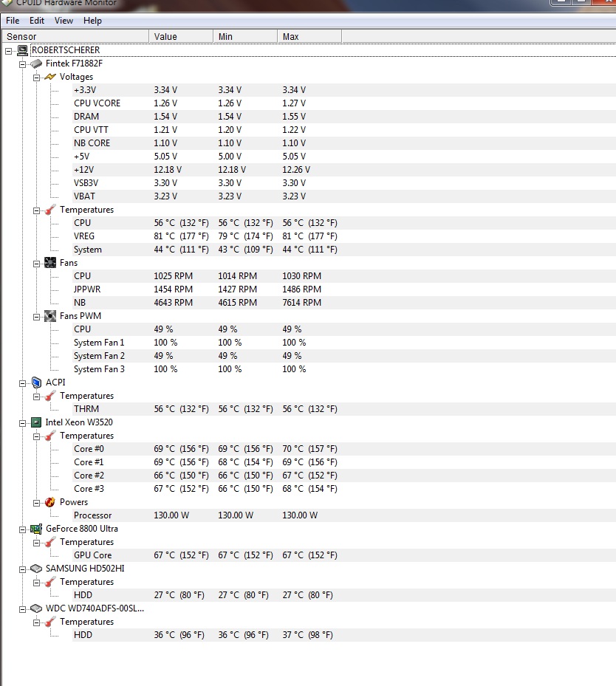Click the ACPI shield icon

(37, 383)
